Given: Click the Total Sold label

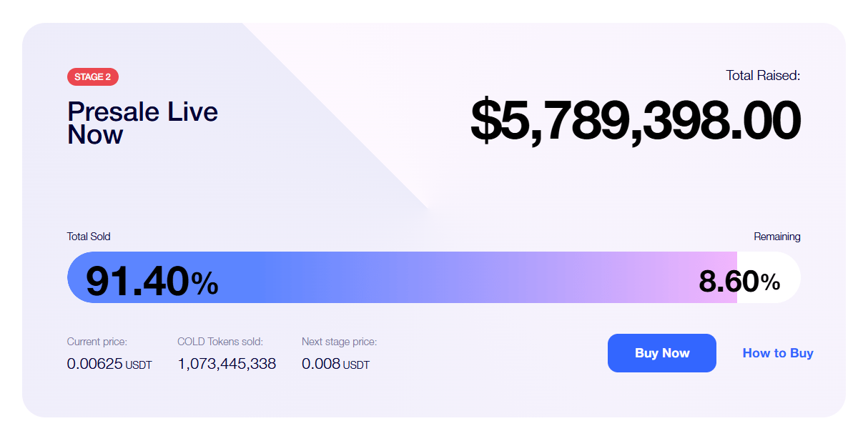Looking at the screenshot, I should (89, 237).
